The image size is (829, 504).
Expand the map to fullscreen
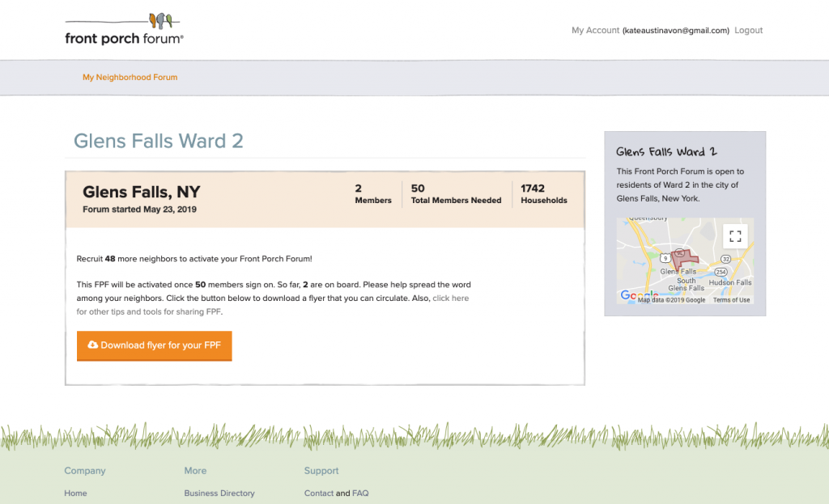735,236
